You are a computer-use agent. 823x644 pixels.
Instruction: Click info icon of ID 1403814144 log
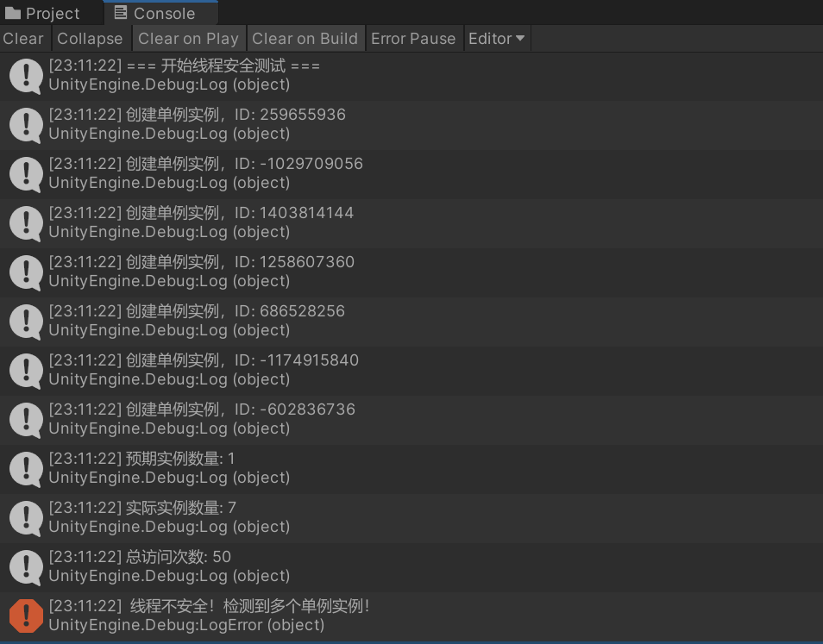[x=26, y=224]
